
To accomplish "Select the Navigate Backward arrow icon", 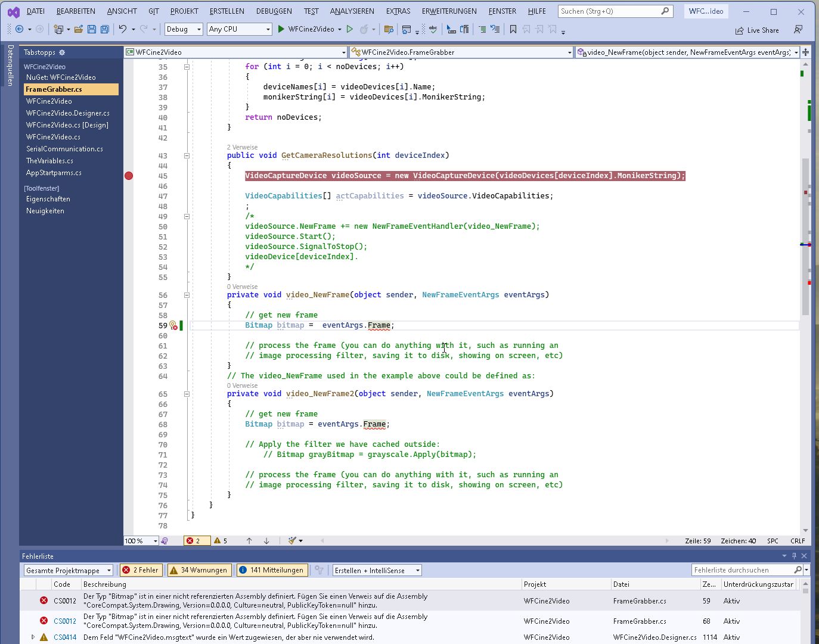I will (19, 29).
